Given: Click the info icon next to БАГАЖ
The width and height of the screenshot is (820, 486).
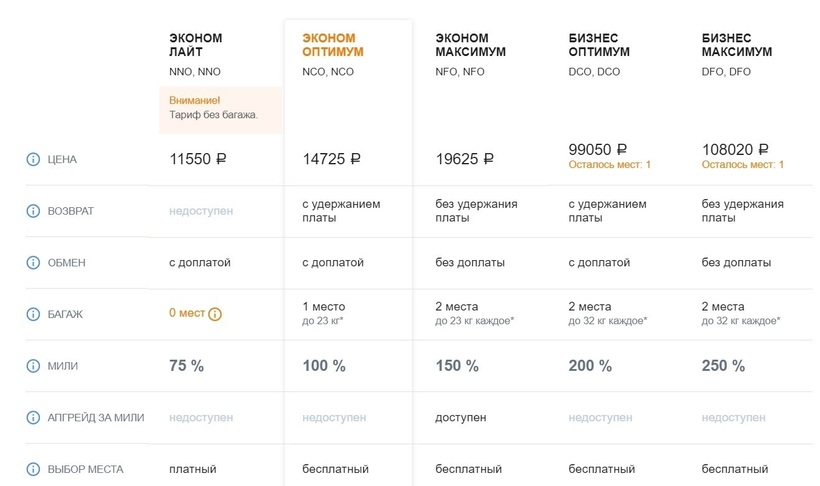Looking at the screenshot, I should [33, 314].
